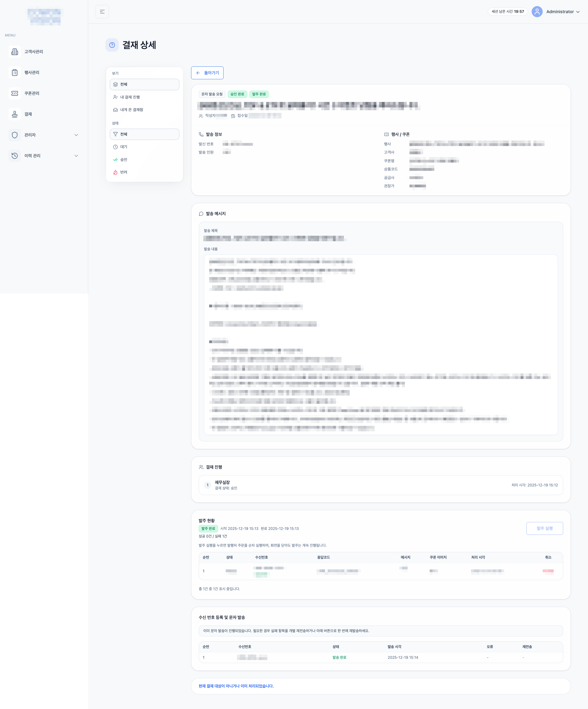Select 승인 status filter
This screenshot has height=709, width=588.
click(144, 160)
